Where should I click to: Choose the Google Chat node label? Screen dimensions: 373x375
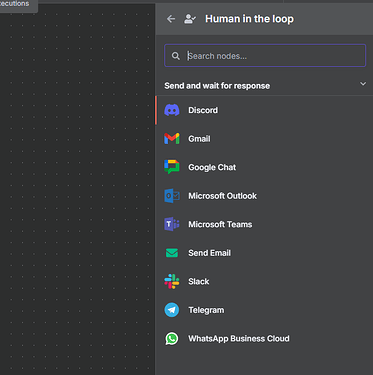(212, 167)
